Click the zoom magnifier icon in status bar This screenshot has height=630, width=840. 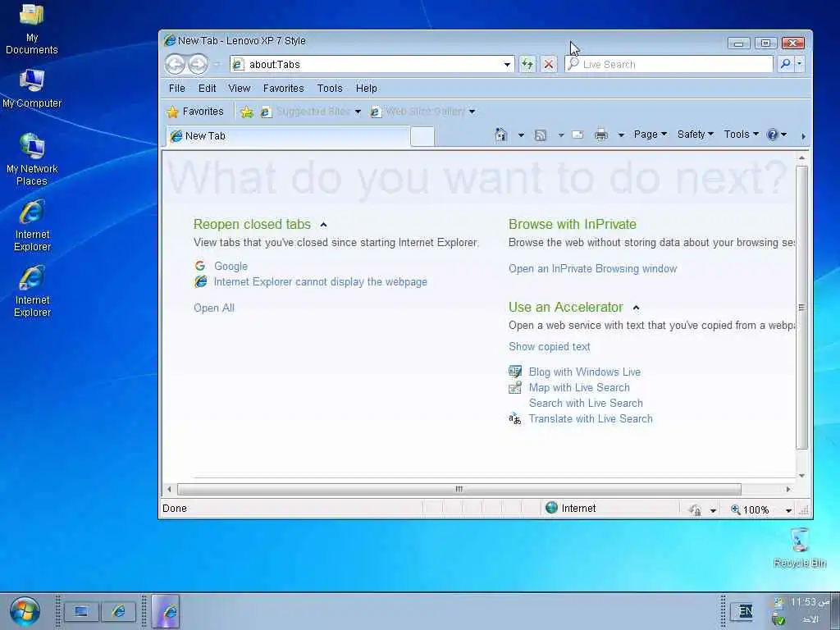(736, 509)
